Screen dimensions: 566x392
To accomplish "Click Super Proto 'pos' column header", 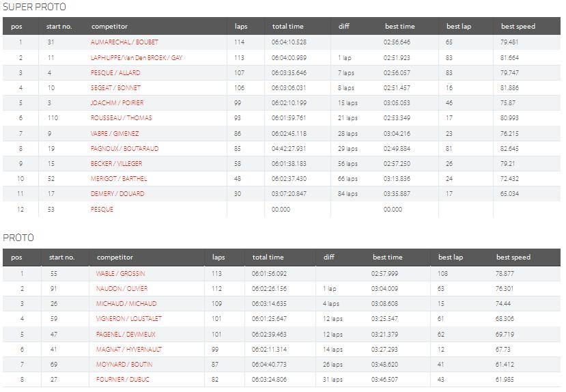I will coord(16,27).
